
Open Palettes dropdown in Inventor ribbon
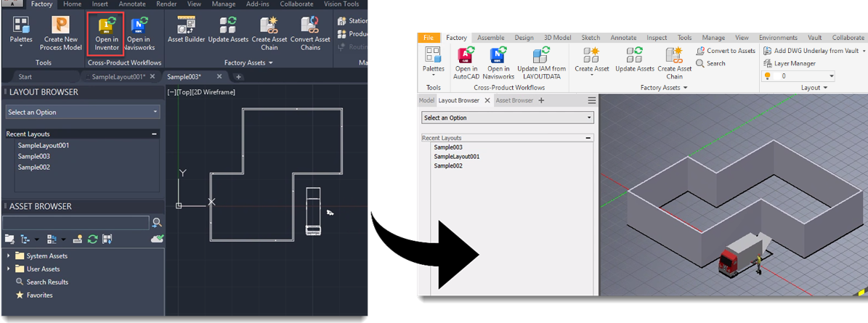point(434,62)
